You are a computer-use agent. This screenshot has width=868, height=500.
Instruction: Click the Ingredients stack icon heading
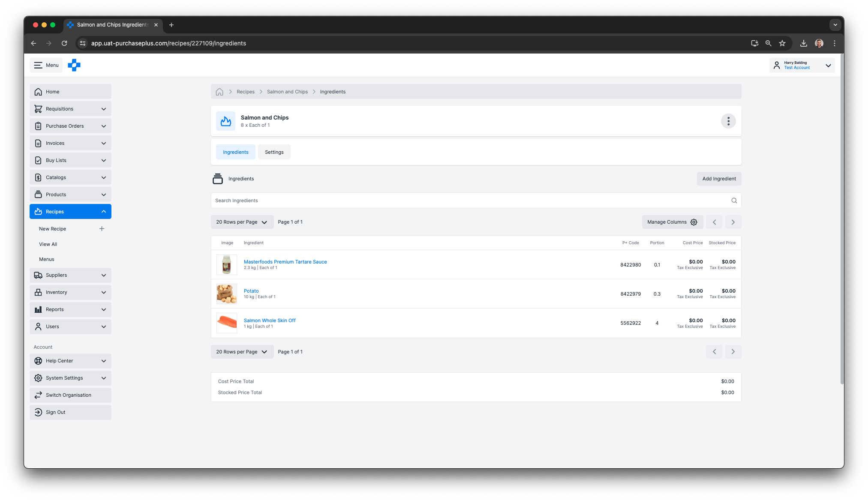coord(218,179)
